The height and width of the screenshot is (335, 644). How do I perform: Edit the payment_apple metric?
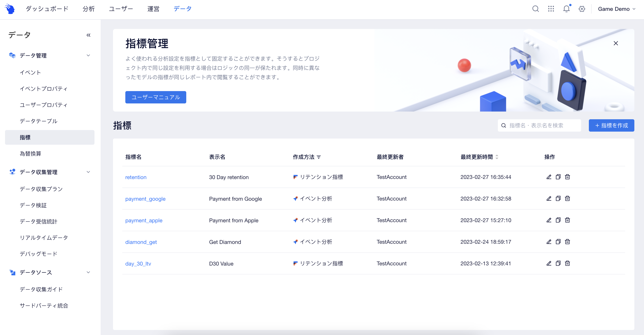click(x=549, y=220)
